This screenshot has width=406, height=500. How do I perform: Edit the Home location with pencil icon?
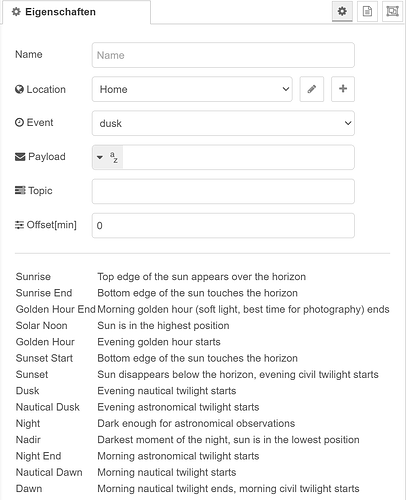pos(312,89)
